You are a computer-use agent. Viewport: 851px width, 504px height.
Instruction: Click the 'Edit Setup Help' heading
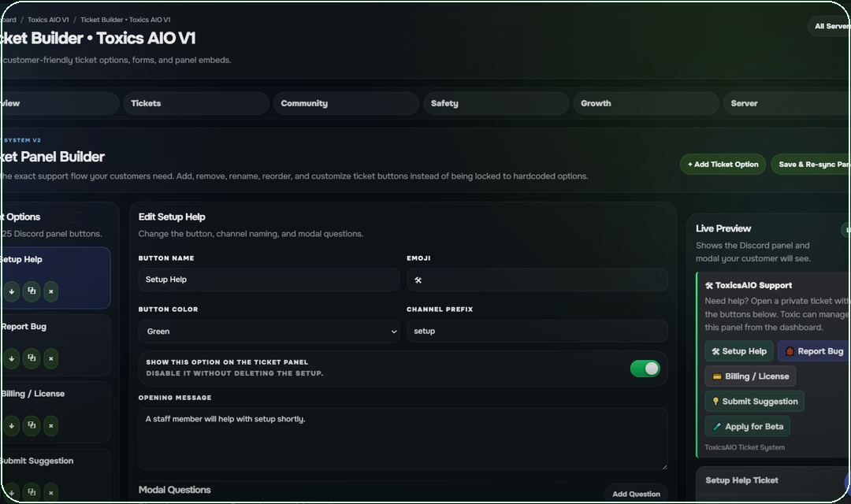click(172, 217)
